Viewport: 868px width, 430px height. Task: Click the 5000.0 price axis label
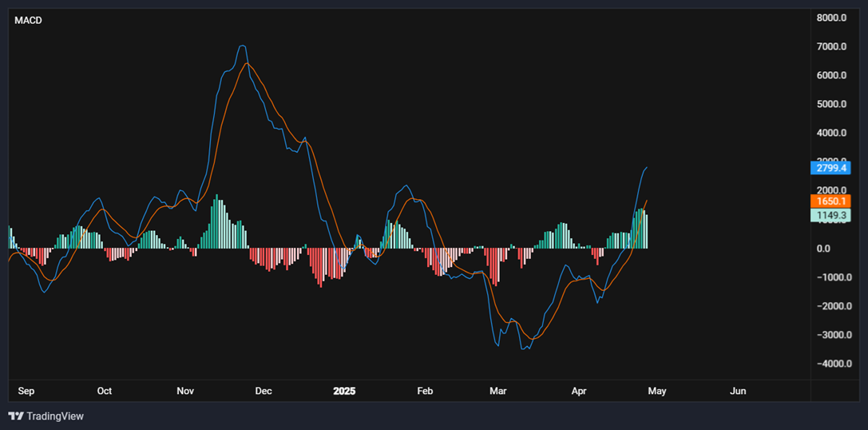tap(831, 104)
